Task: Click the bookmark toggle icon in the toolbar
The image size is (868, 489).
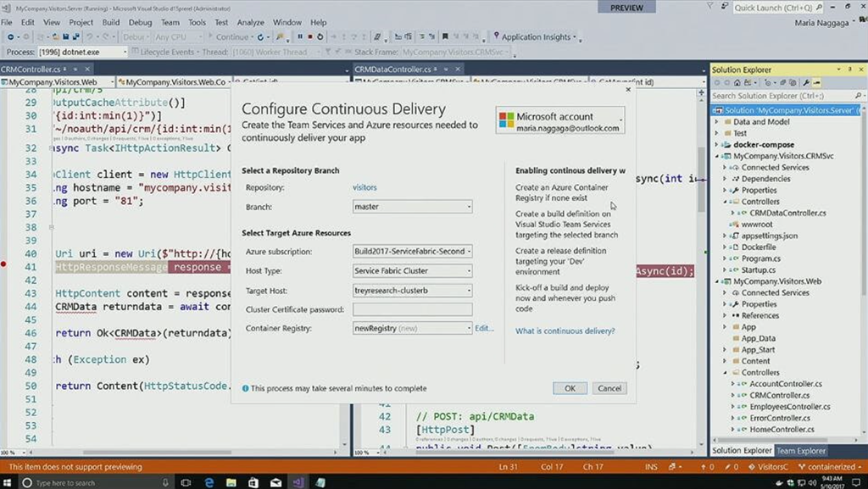Action: click(x=445, y=37)
